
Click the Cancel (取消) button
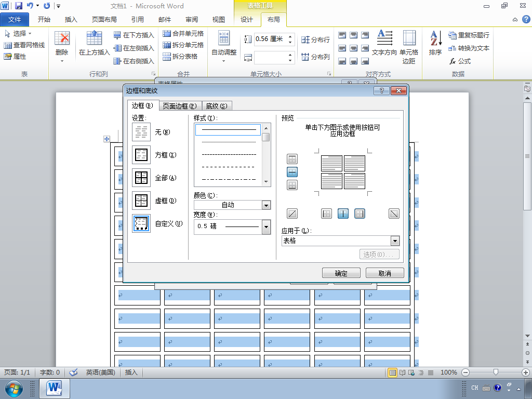[385, 273]
